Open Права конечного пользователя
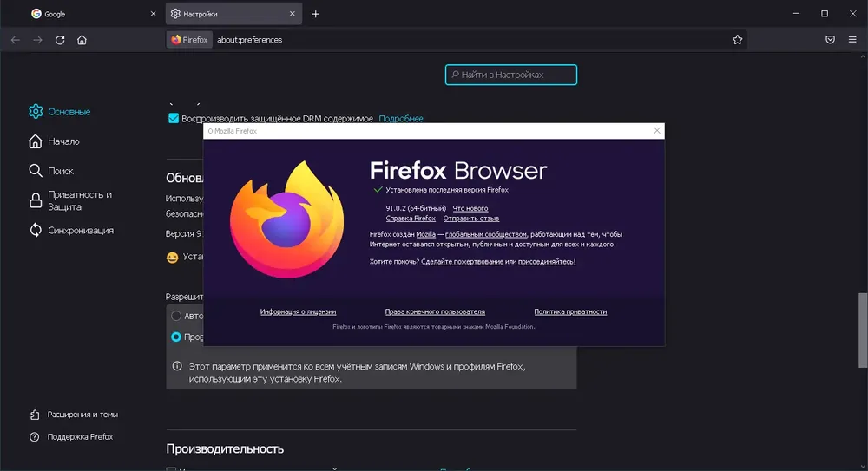The width and height of the screenshot is (868, 471). pos(435,312)
